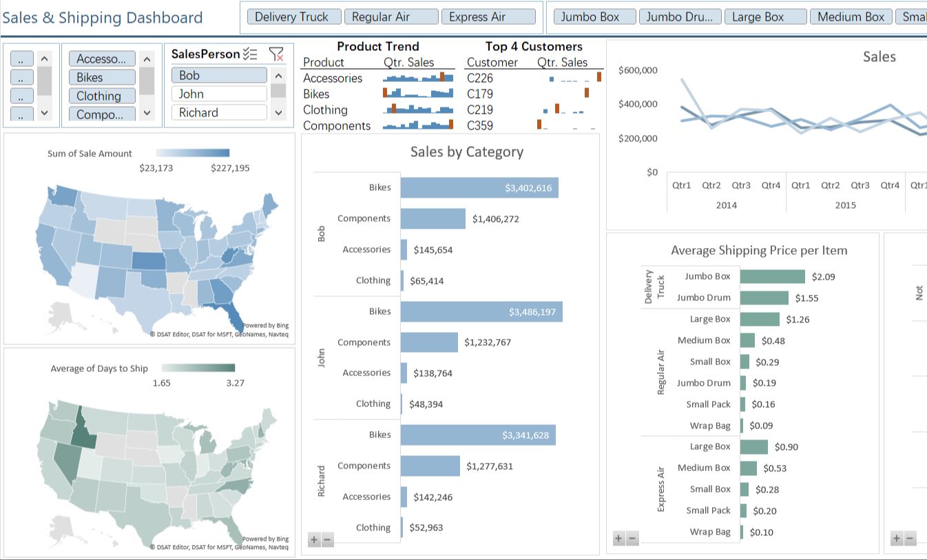This screenshot has width=927, height=560.
Task: Click the Delivery Truck Jumbo Box $2.09 bar
Action: pyautogui.click(x=773, y=276)
